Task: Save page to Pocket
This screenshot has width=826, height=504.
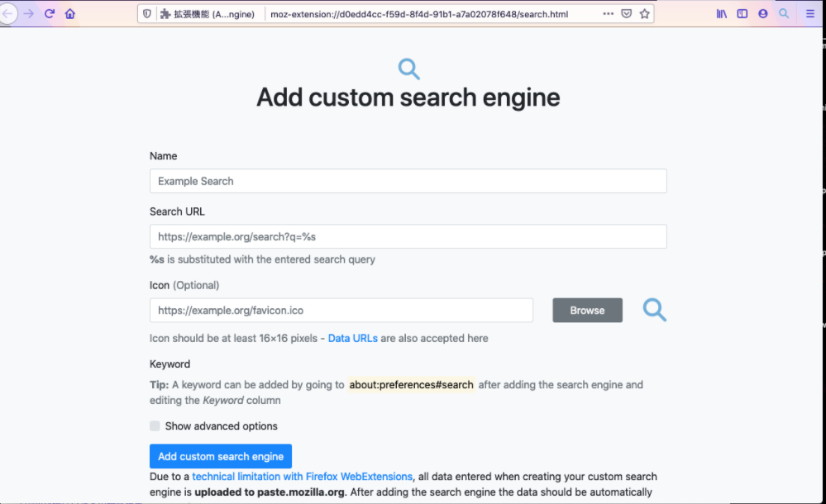Action: (x=627, y=14)
